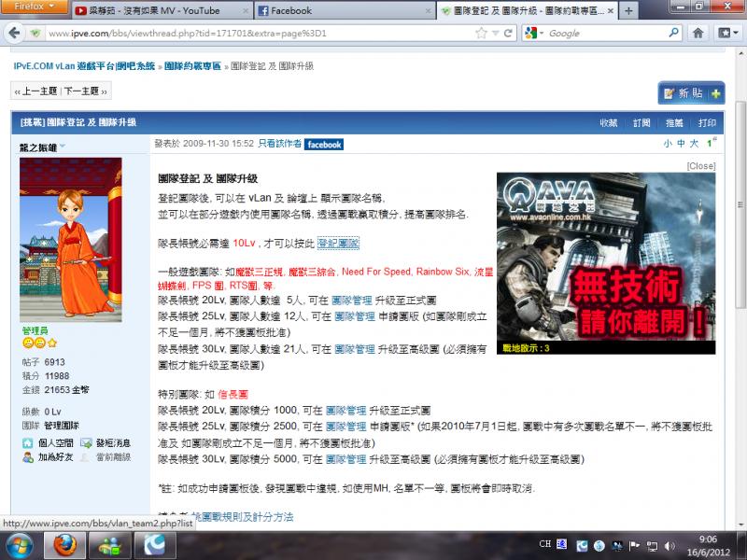Click 團隊管理 link in the 25Lv 12人 line
This screenshot has height=560, width=747.
tap(355, 316)
